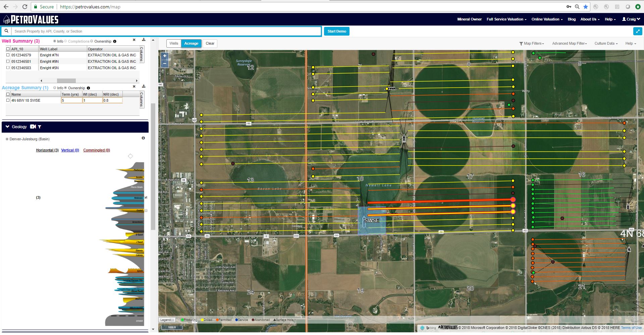Download the Well Summary table
This screenshot has width=644, height=335.
tap(144, 40)
